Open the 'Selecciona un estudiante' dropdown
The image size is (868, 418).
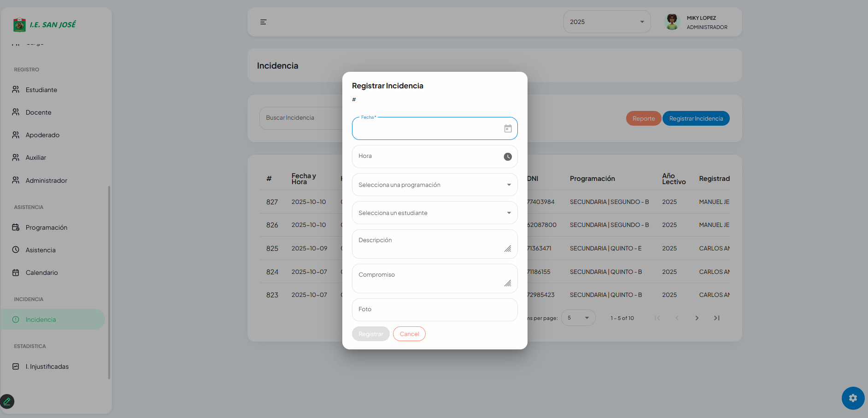coord(434,213)
